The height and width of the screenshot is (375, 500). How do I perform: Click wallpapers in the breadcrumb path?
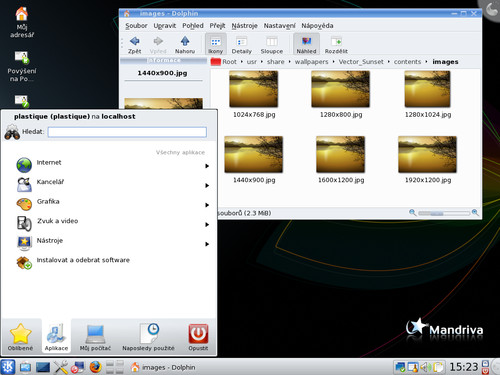pos(311,62)
